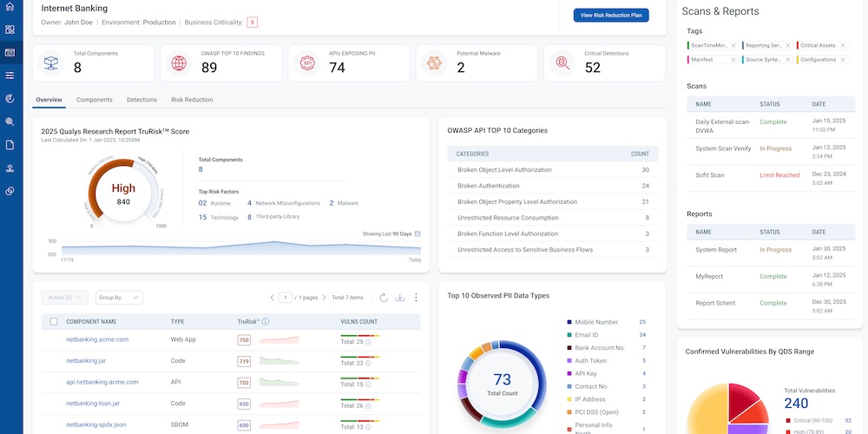Open the sliders settings icon in sidebar

point(10,76)
